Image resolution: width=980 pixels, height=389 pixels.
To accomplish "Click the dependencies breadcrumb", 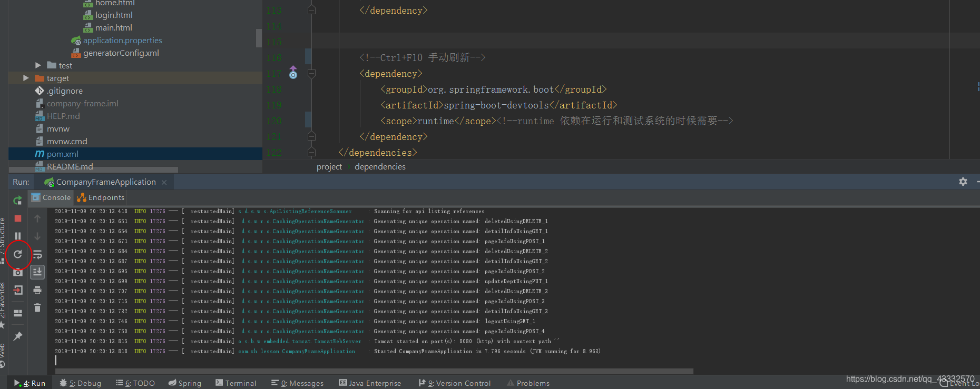I will 380,166.
